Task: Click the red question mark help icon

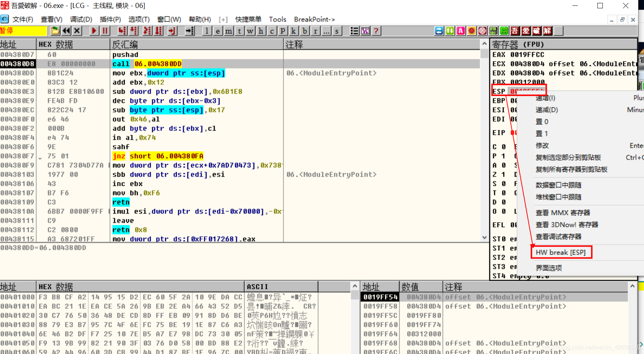Action: pos(376,31)
